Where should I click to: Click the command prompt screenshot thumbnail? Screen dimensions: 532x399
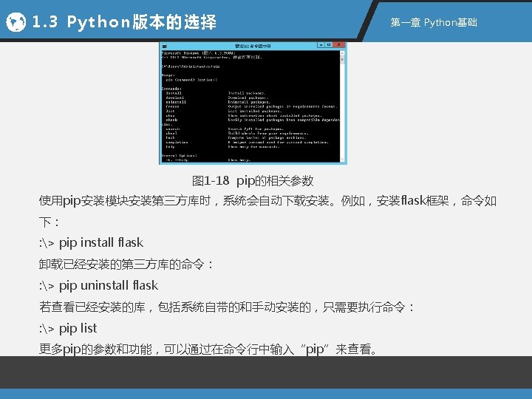[253, 103]
